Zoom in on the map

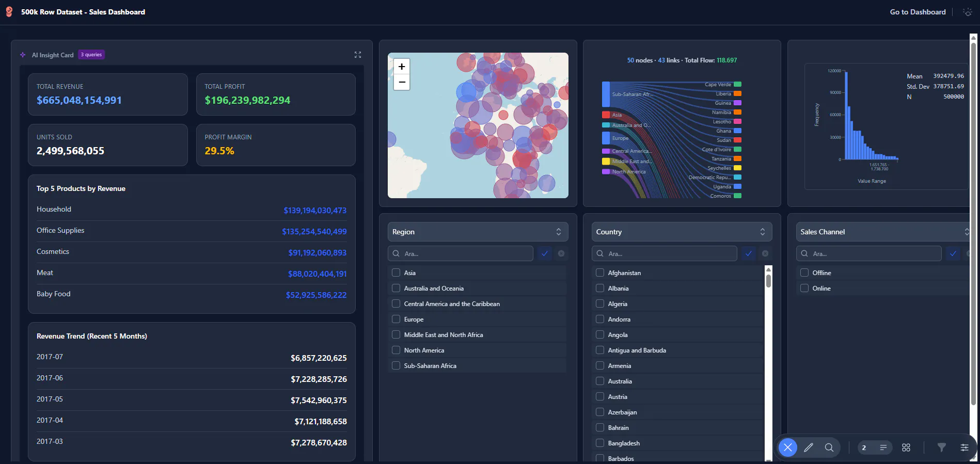(x=402, y=67)
